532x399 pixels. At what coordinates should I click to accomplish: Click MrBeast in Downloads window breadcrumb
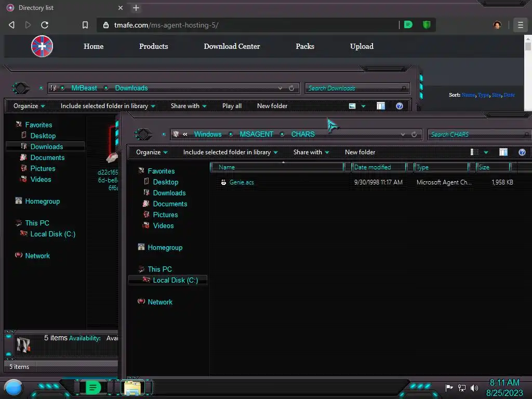(x=84, y=88)
